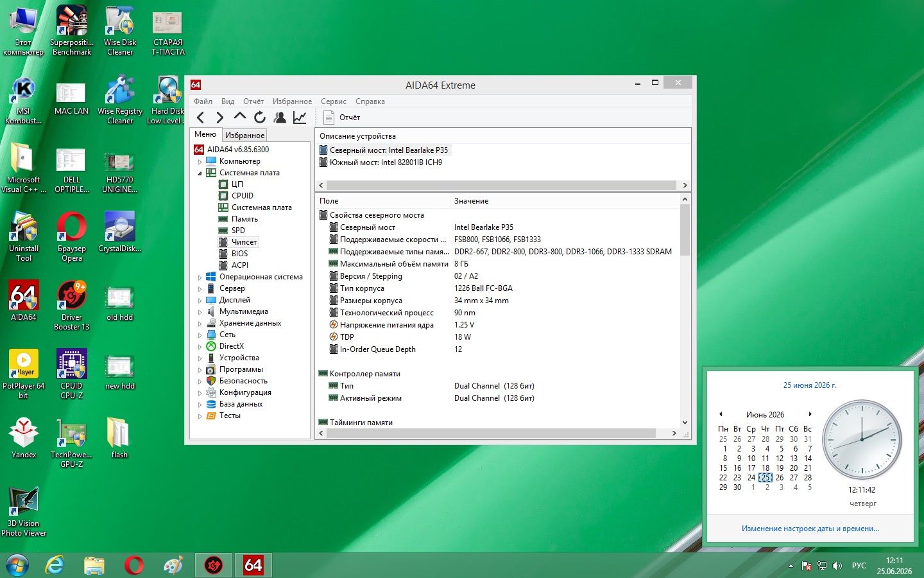
Task: Open the Сервис menu
Action: tap(334, 101)
